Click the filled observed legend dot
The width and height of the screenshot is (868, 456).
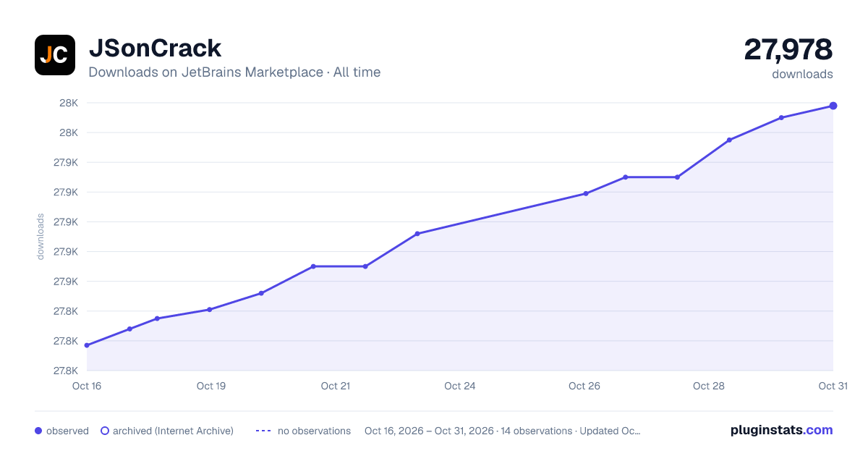[38, 431]
